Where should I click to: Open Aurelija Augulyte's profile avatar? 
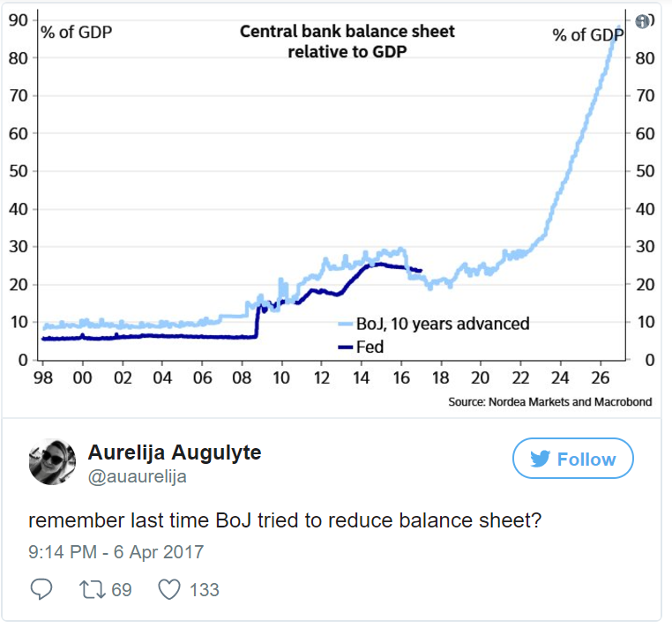[52, 462]
